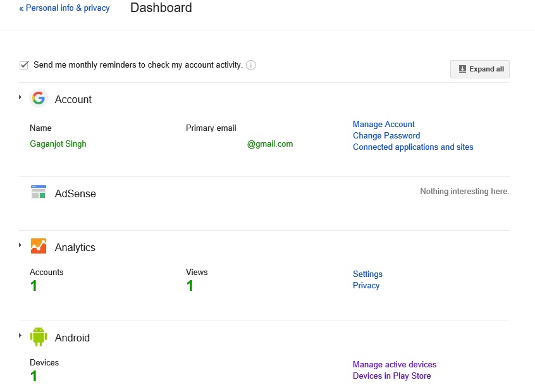Expand the Android section arrow
The height and width of the screenshot is (392, 535).
[x=20, y=335]
